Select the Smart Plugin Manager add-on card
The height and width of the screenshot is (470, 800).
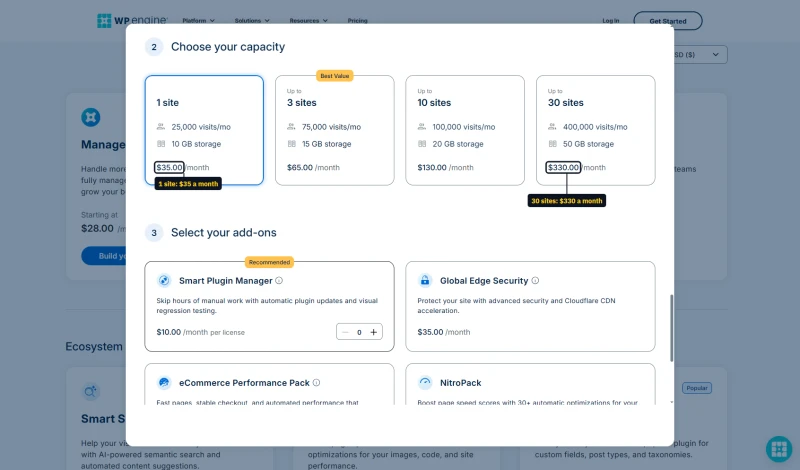tap(269, 306)
